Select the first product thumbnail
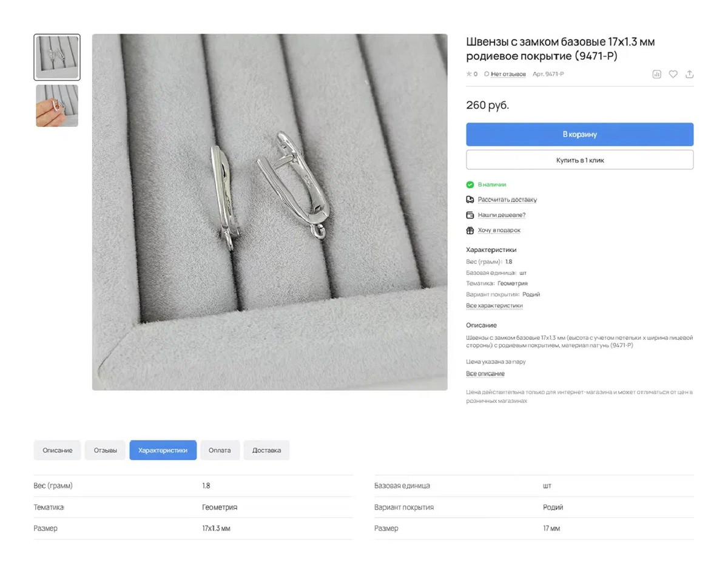 click(x=57, y=58)
